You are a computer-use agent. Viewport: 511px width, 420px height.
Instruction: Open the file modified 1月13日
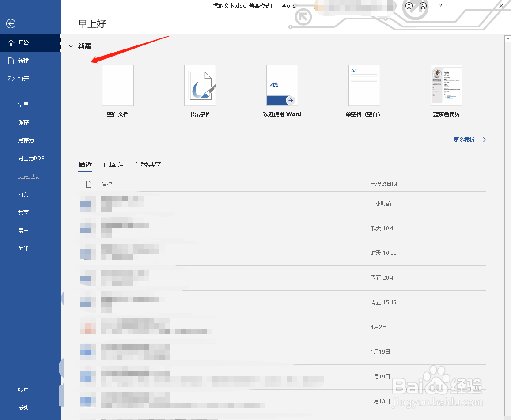[x=282, y=401]
